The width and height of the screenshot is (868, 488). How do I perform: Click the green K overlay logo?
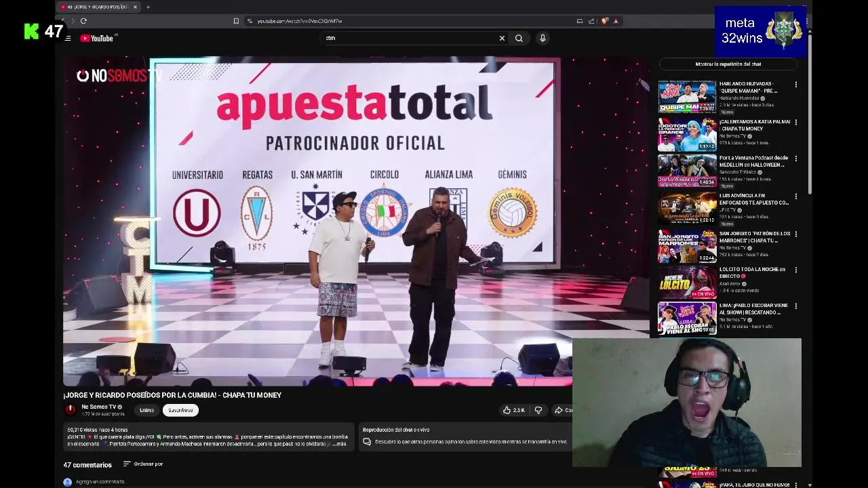pos(32,31)
